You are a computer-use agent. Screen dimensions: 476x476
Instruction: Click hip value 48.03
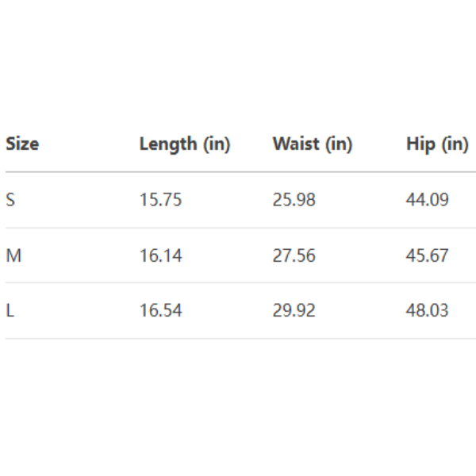427,311
